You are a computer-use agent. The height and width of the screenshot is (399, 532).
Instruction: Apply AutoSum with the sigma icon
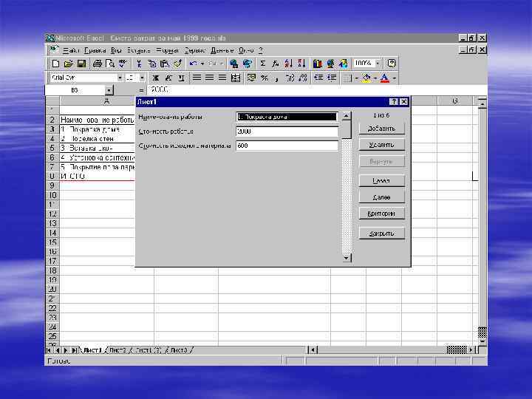point(263,64)
